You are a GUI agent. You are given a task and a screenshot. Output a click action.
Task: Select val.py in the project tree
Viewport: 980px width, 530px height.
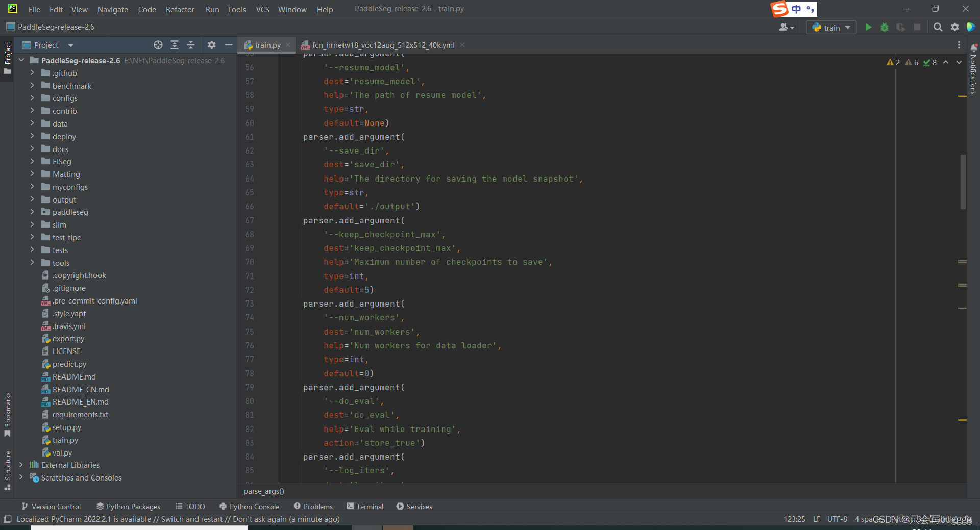click(x=62, y=452)
